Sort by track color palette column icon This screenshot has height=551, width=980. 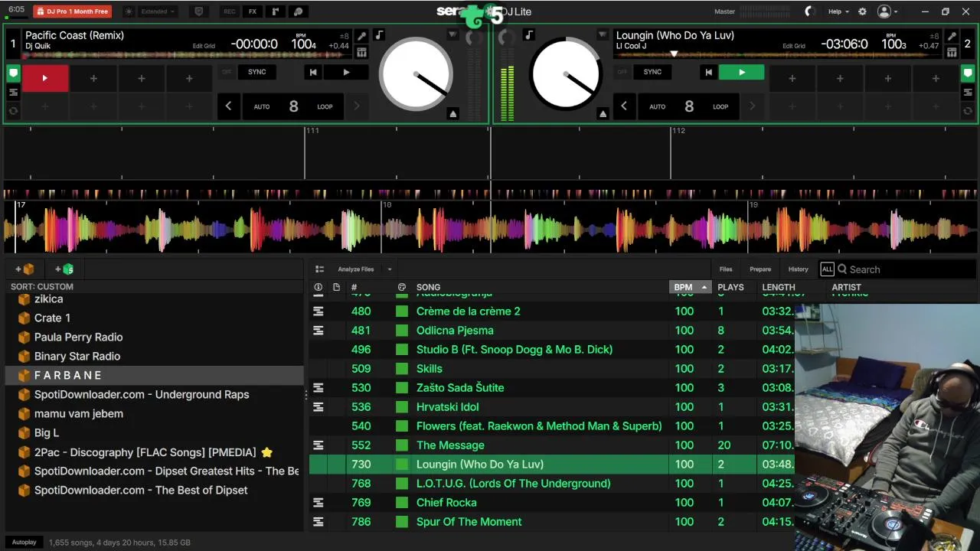(x=401, y=287)
